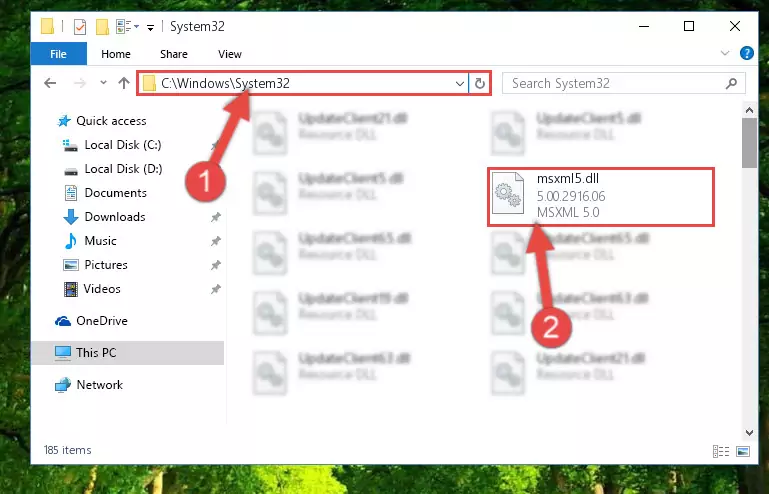The image size is (769, 494).
Task: Click the Downloads blue arrow icon
Action: coord(71,217)
